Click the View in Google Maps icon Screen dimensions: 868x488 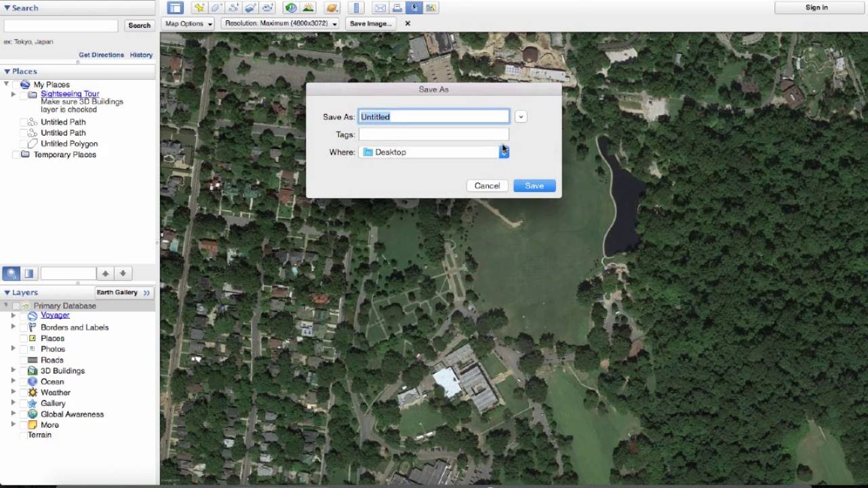click(x=431, y=8)
